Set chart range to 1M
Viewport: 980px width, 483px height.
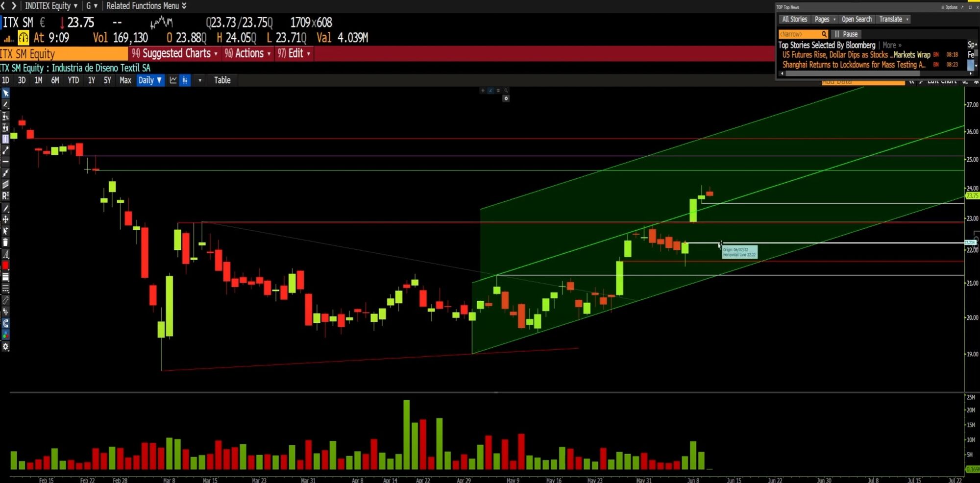point(38,80)
